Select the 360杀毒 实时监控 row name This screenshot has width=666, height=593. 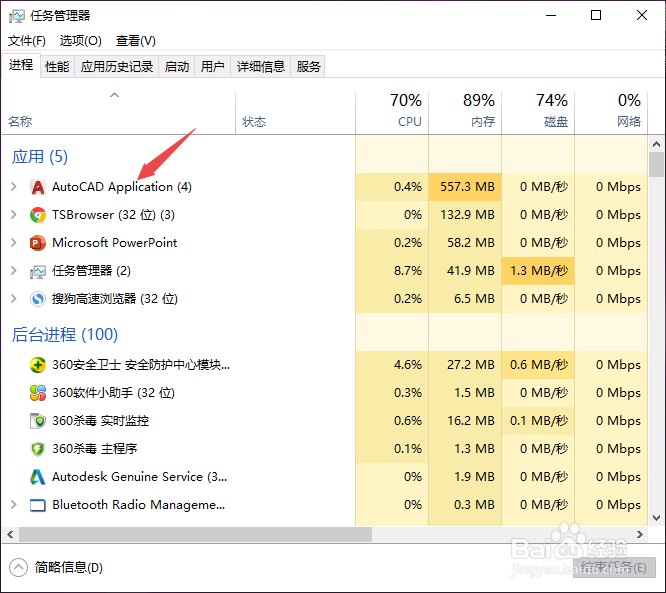click(x=101, y=421)
